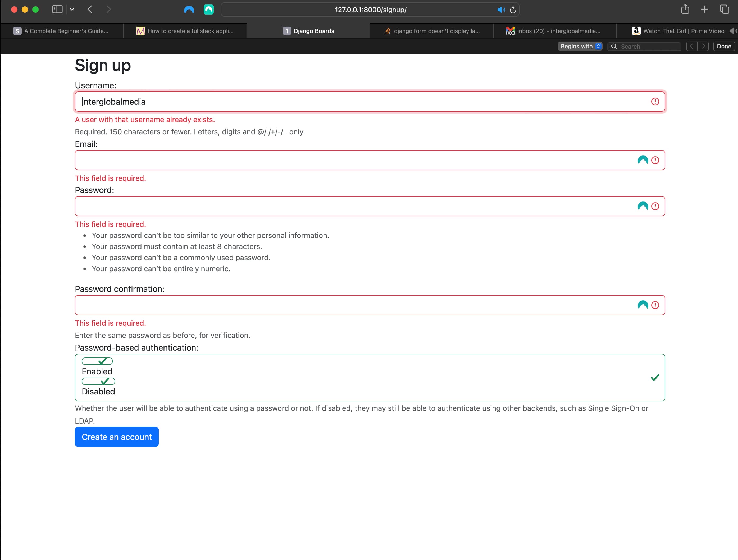Image resolution: width=738 pixels, height=560 pixels.
Task: Open the 'Begins with' find dropdown
Action: [580, 46]
